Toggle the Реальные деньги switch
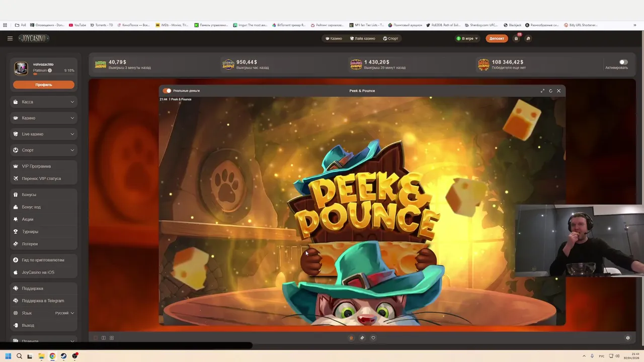Screen dimensions: 644x362 pos(167,91)
